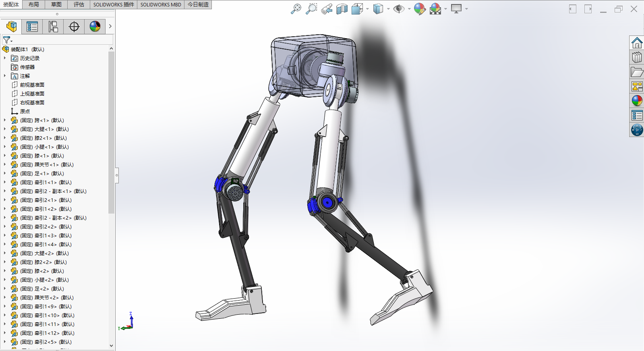Click Zoom to Fit magnifier icon
The width and height of the screenshot is (644, 351).
coord(296,9)
